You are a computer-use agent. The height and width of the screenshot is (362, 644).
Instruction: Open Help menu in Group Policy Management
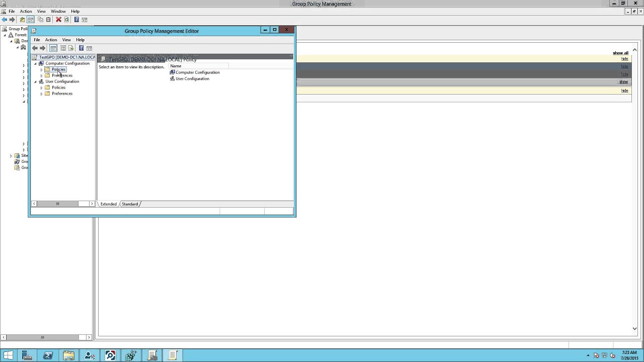point(75,11)
